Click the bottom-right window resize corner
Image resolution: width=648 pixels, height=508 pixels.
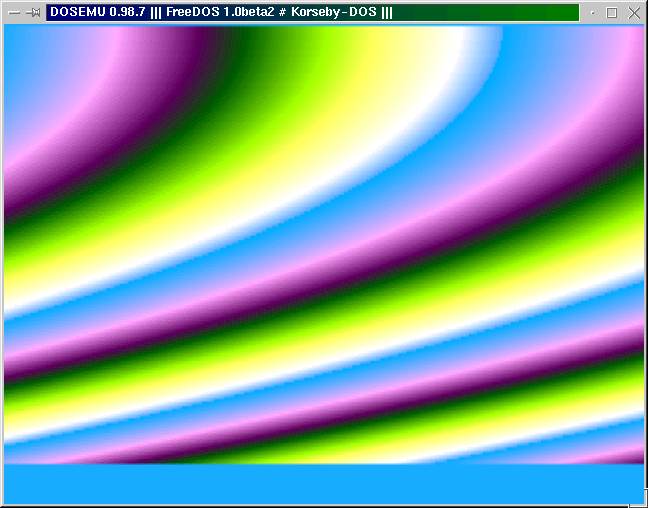pos(643,503)
